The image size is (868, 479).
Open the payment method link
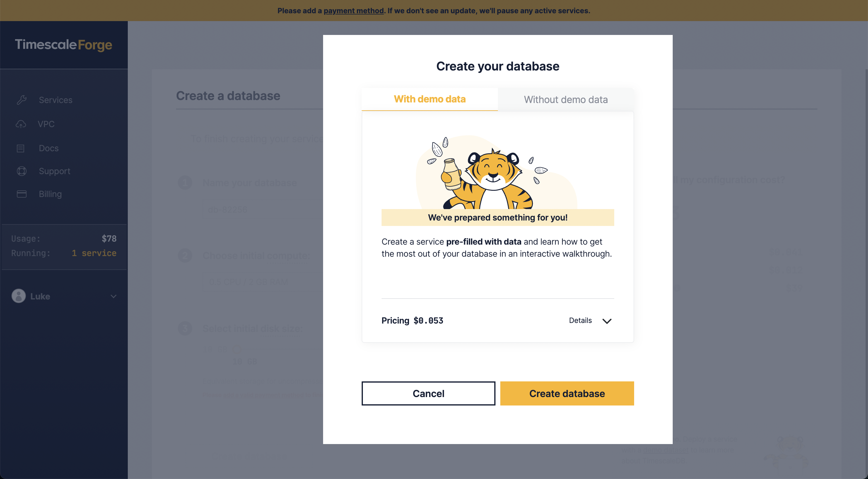click(354, 11)
